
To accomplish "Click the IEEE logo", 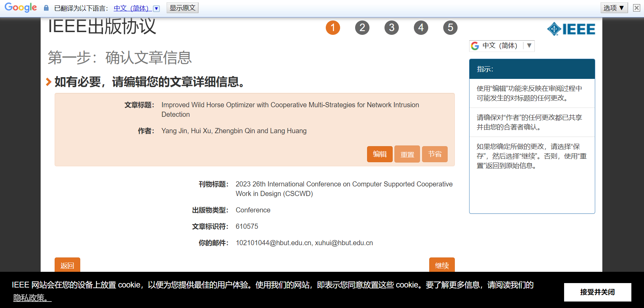I will point(571,29).
